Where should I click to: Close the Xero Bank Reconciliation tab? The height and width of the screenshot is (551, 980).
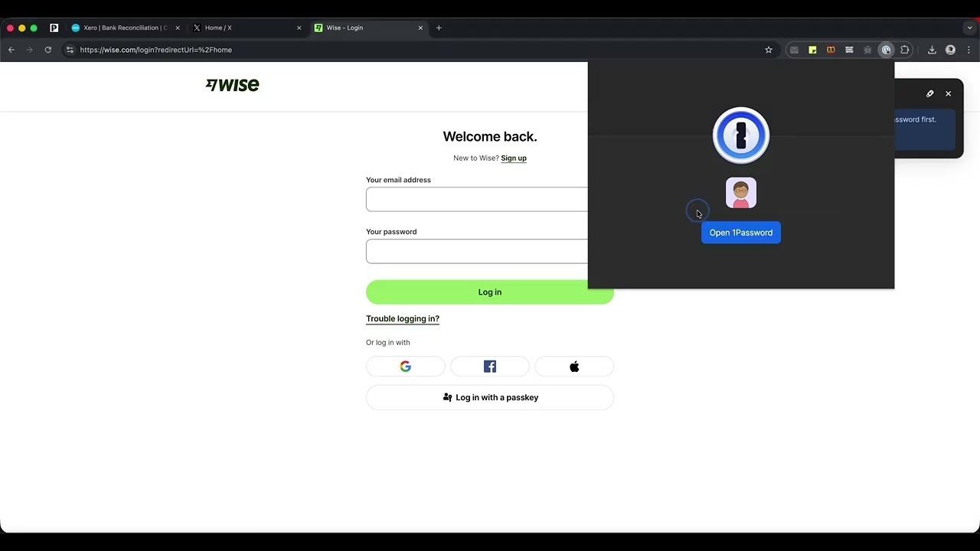pyautogui.click(x=178, y=28)
